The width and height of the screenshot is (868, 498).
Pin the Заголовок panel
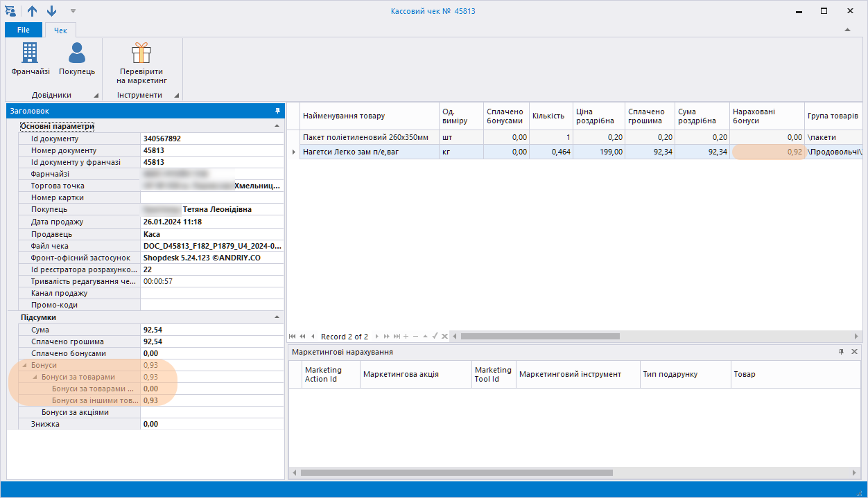pos(277,111)
